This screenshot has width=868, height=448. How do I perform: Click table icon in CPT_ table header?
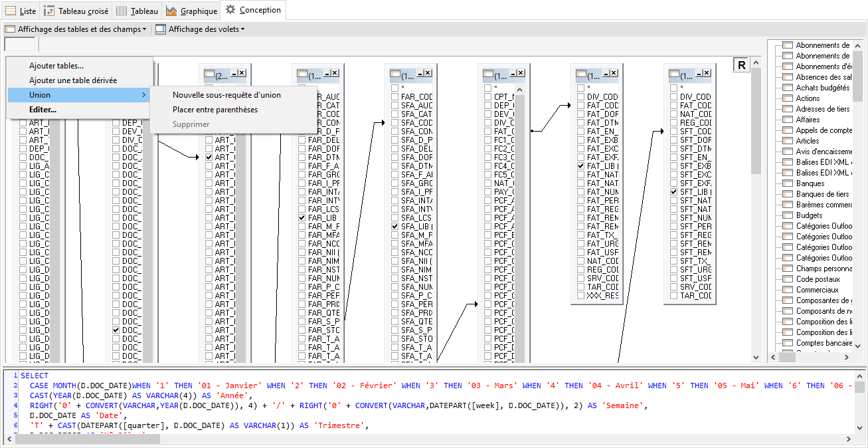pos(488,73)
